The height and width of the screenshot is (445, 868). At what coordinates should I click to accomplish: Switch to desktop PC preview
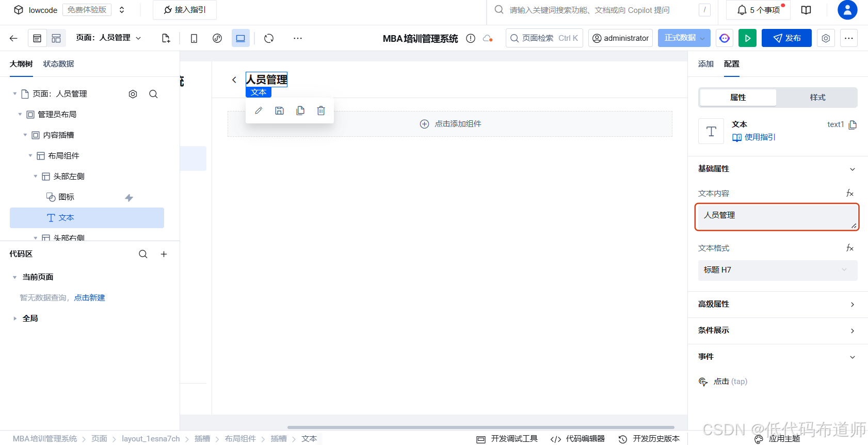pos(240,38)
